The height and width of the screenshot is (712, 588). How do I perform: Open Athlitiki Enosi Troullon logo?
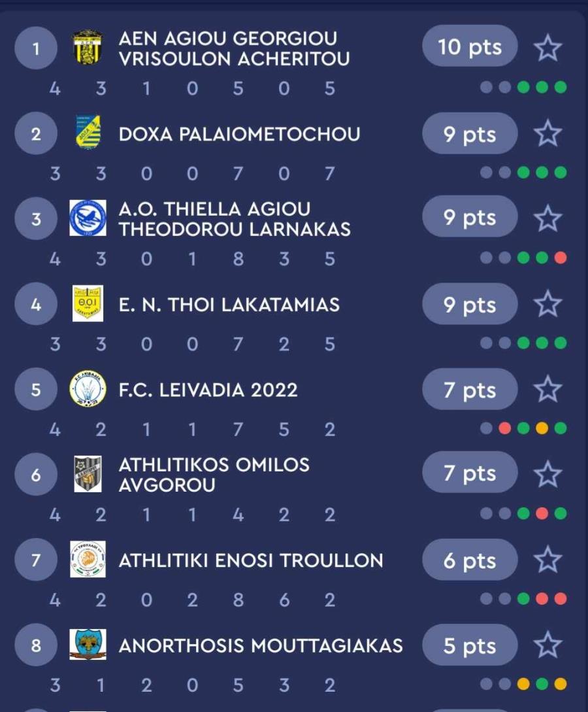(x=88, y=560)
